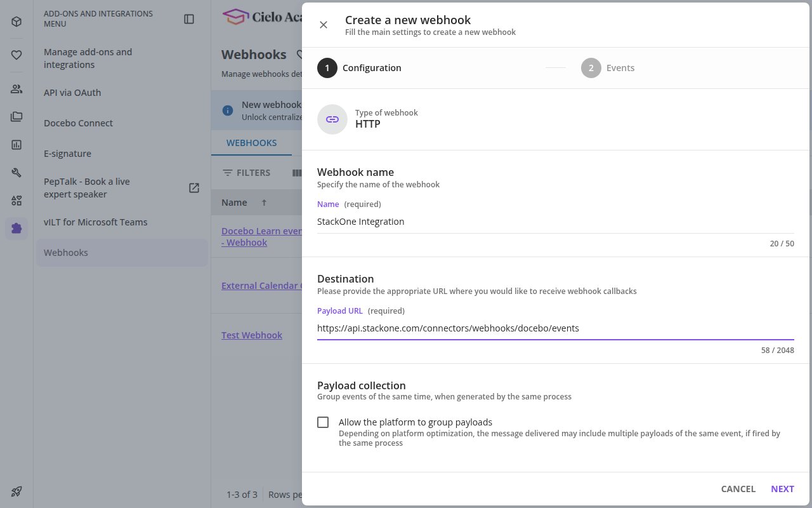Open the users icon in left rail
Image resolution: width=812 pixels, height=508 pixels.
16,89
